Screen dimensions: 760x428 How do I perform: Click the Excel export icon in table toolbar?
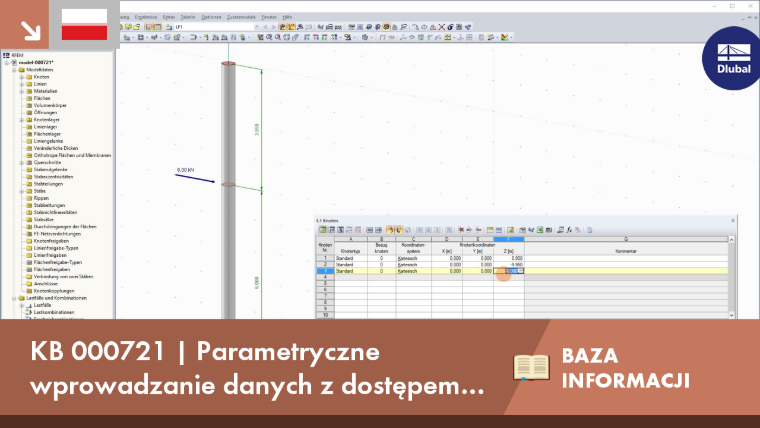point(540,230)
